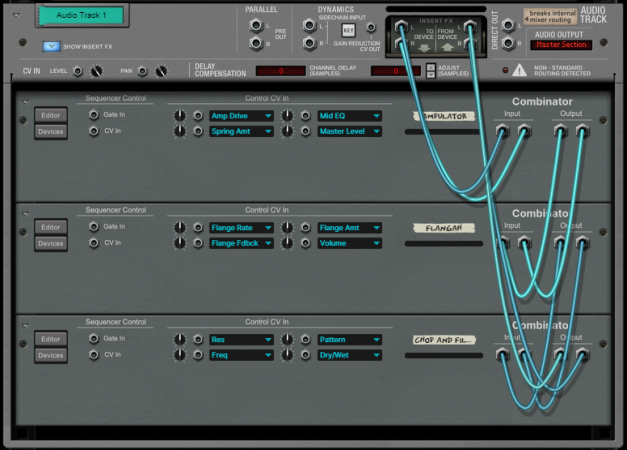Click the non-standard routing warning triangle icon
This screenshot has width=627, height=450.
pos(519,70)
